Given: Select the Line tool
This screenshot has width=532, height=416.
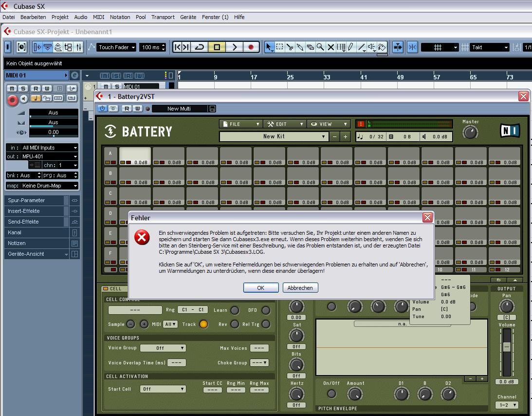Looking at the screenshot, I should 362,47.
